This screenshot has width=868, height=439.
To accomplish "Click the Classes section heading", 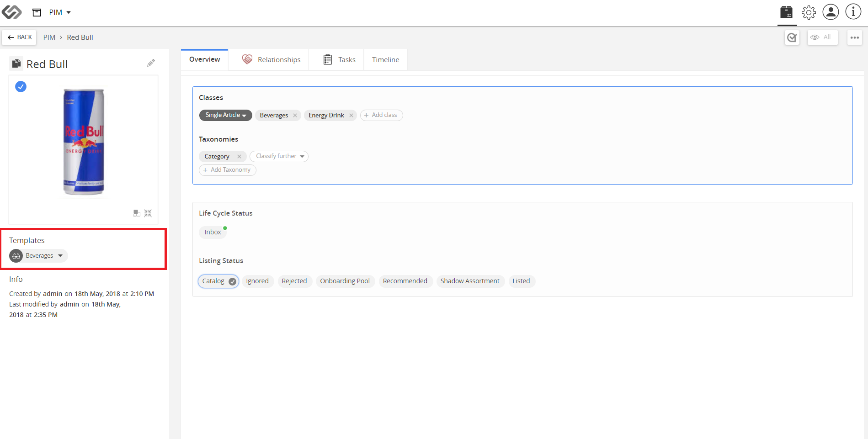I will click(x=211, y=98).
